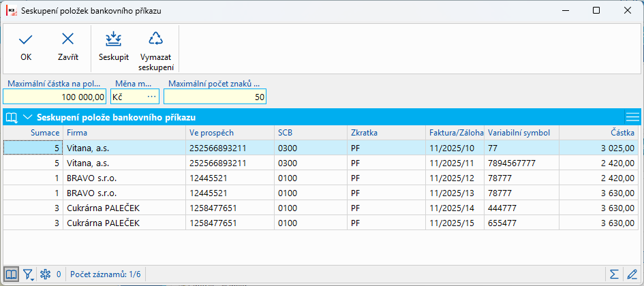Viewport: 644px width, 286px height.
Task: Click the pencil edit icon in status bar
Action: click(632, 274)
